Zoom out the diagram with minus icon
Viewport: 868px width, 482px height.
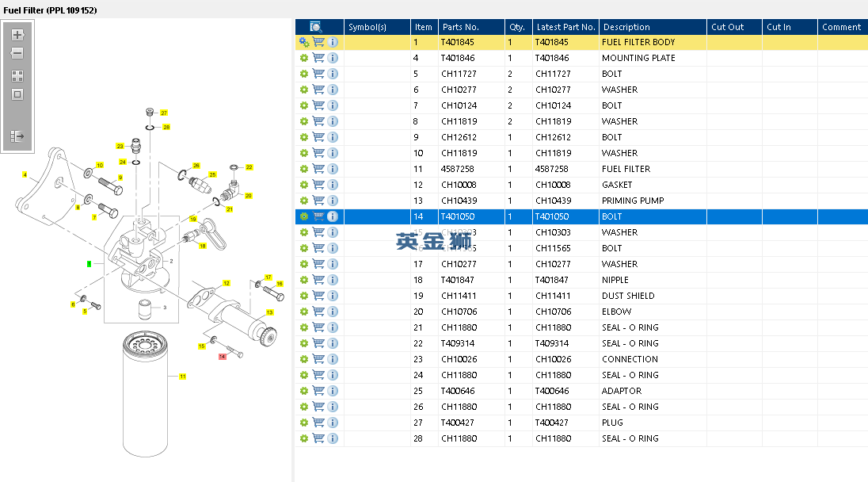(x=17, y=53)
